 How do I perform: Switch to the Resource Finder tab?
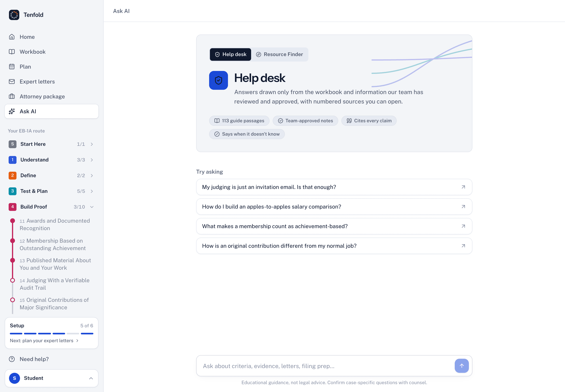pos(280,54)
